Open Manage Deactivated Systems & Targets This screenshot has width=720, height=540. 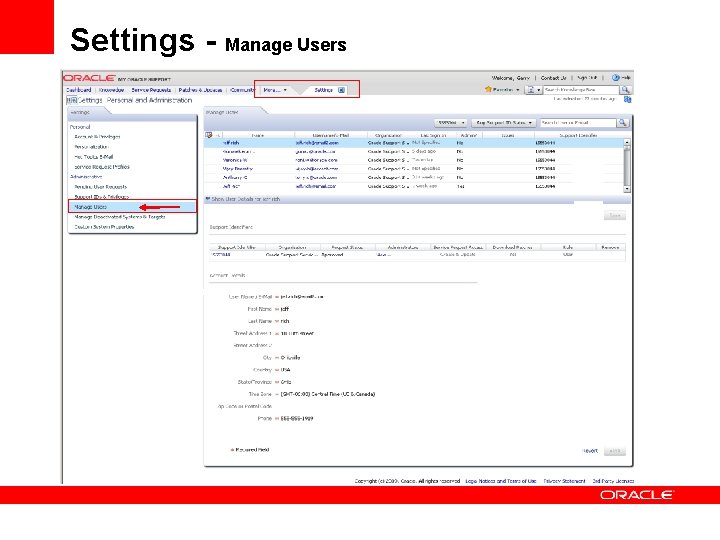pyautogui.click(x=119, y=217)
